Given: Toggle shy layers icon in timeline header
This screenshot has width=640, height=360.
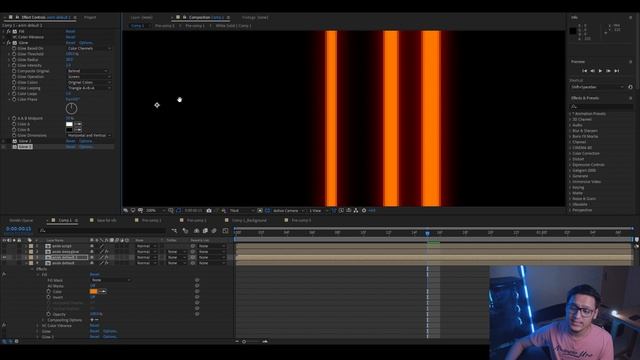Looking at the screenshot, I should [196, 231].
